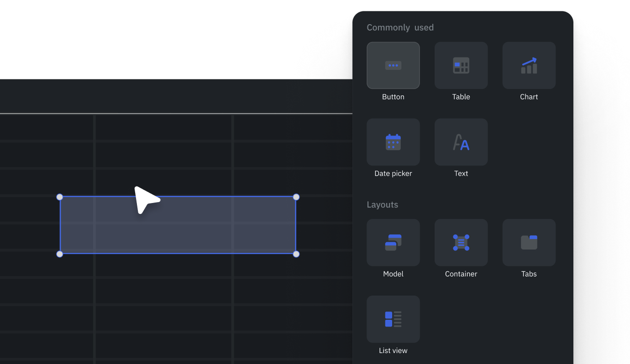Click the bottom-left resize handle of selection
The height and width of the screenshot is (364, 630).
(x=60, y=254)
